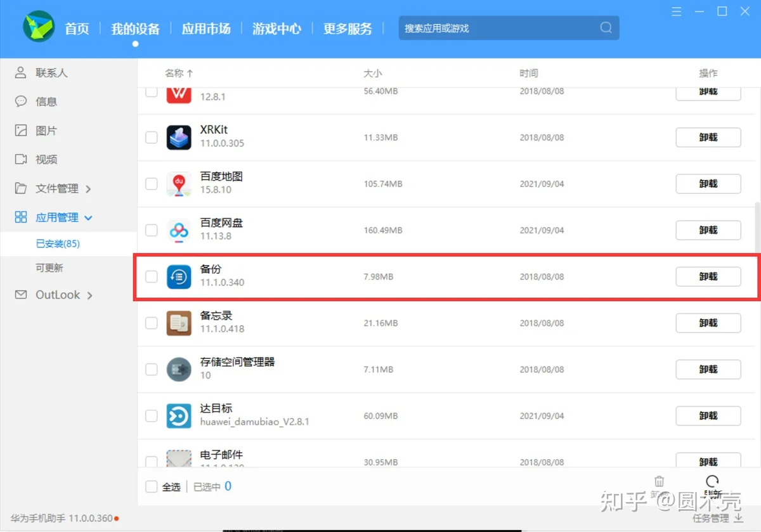The height and width of the screenshot is (532, 761).
Task: Expand the OutLook chevron
Action: (x=89, y=295)
